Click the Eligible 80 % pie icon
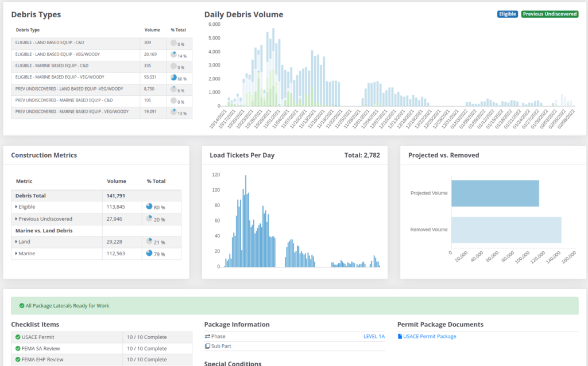Screen dimensions: 588x366 149,207
